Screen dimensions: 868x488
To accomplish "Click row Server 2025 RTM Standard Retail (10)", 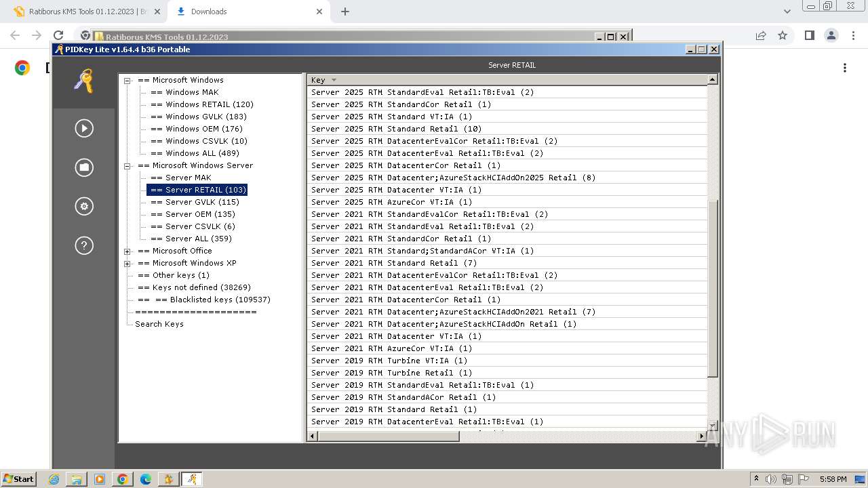I will point(507,129).
